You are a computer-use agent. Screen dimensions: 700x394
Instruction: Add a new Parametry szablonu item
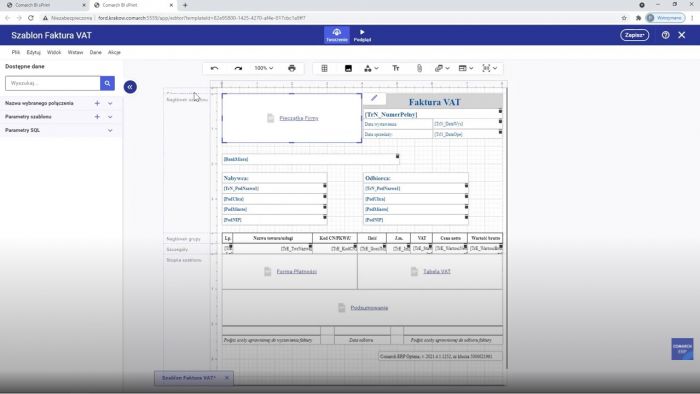[x=97, y=117]
